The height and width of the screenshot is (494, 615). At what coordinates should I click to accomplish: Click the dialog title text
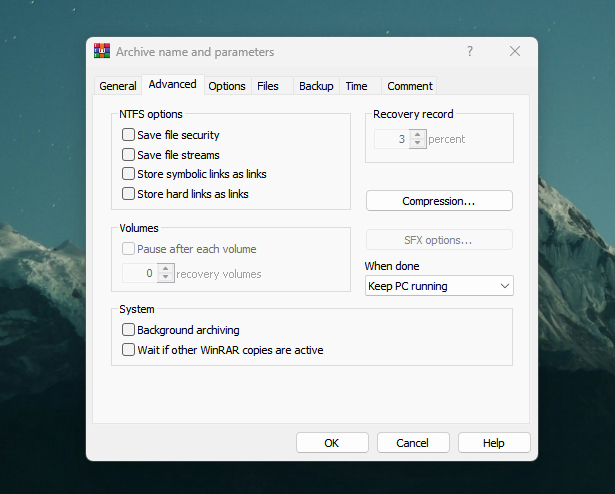tap(195, 52)
